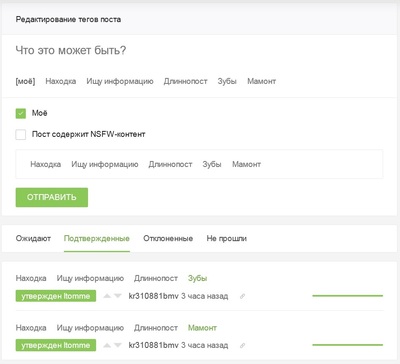Copy link icon in Мамонт suggestion row
Image resolution: width=400 pixels, height=364 pixels.
242,345
